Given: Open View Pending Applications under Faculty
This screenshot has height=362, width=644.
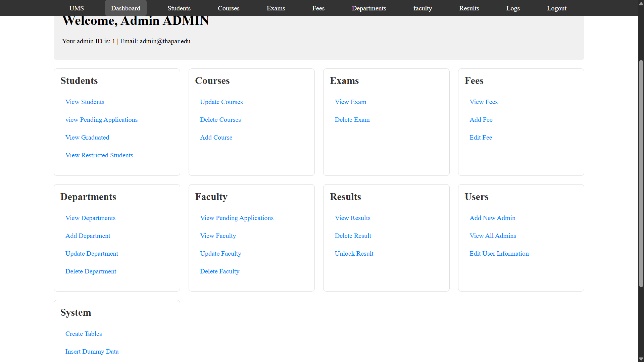Looking at the screenshot, I should pyautogui.click(x=237, y=218).
